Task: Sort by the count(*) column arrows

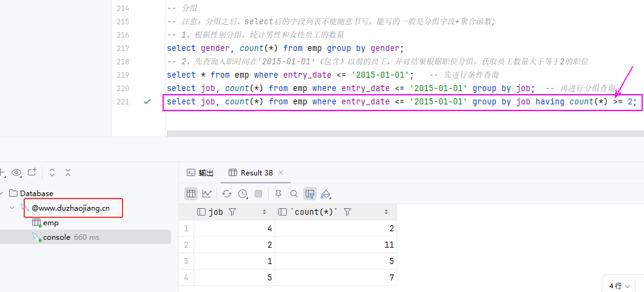Action: pyautogui.click(x=386, y=212)
